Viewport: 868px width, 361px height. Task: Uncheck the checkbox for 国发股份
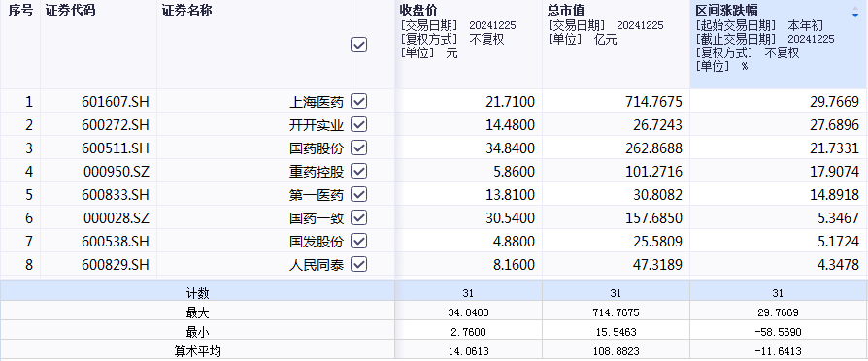[359, 241]
